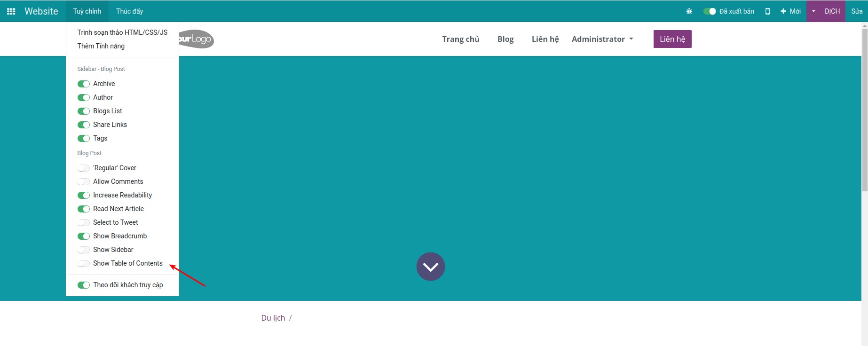Toggle the published status switch

tap(709, 11)
